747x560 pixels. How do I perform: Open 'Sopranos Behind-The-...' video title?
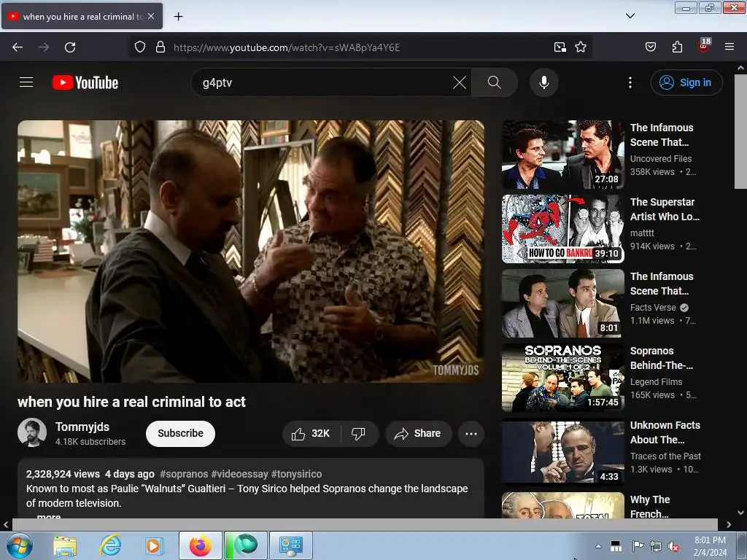coord(661,357)
